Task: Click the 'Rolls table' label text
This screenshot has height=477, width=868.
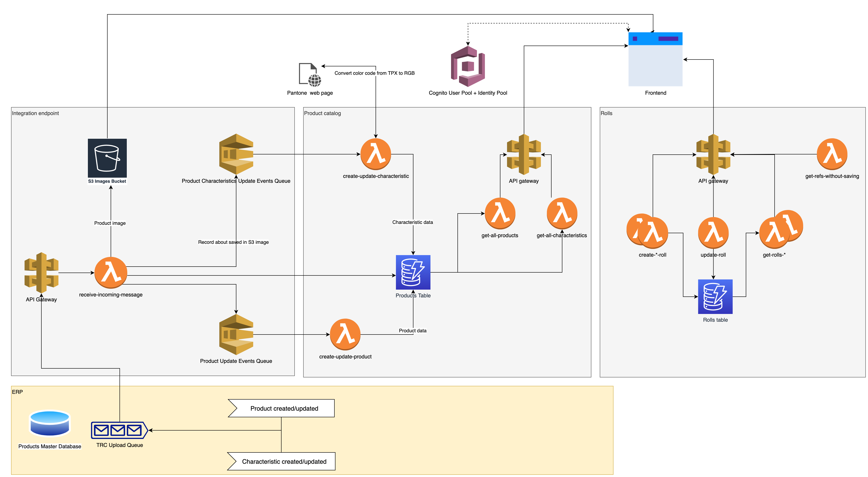Action: [715, 320]
